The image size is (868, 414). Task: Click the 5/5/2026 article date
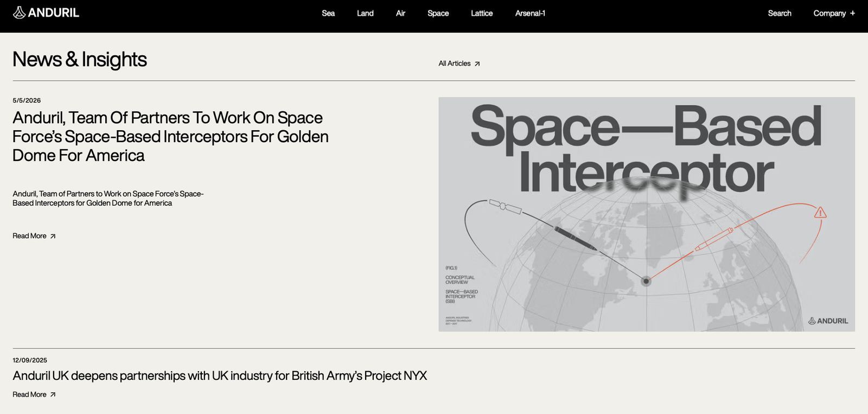27,100
